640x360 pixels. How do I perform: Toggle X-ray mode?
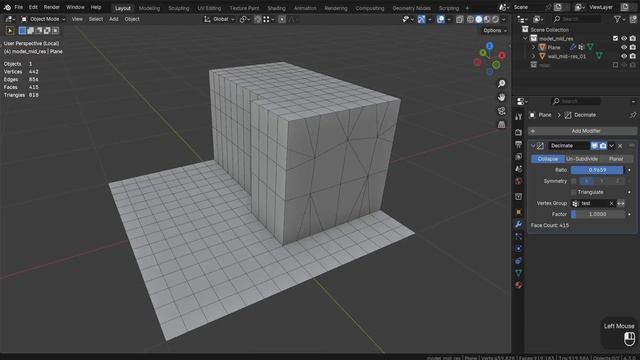click(x=460, y=19)
